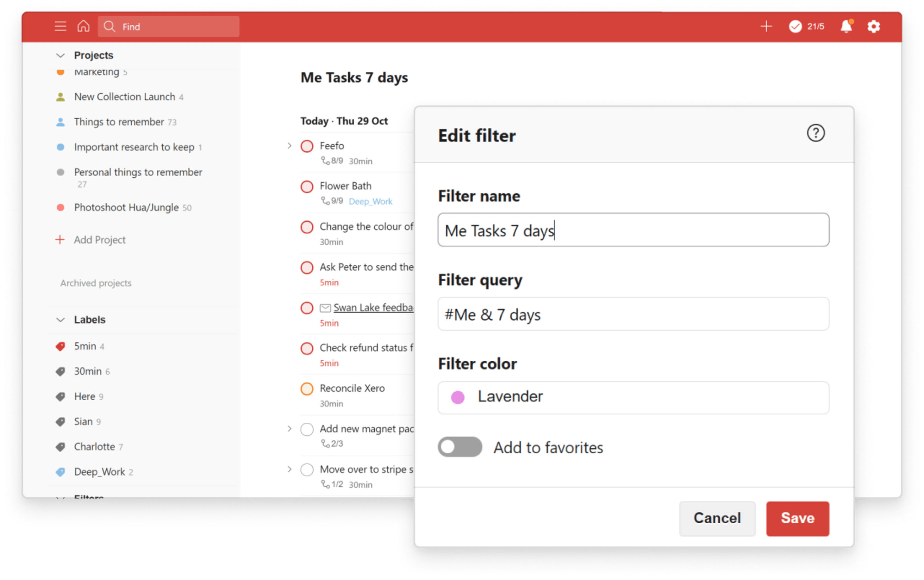Click the plus icon beside Add Project
Image resolution: width=924 pixels, height=580 pixels.
60,240
